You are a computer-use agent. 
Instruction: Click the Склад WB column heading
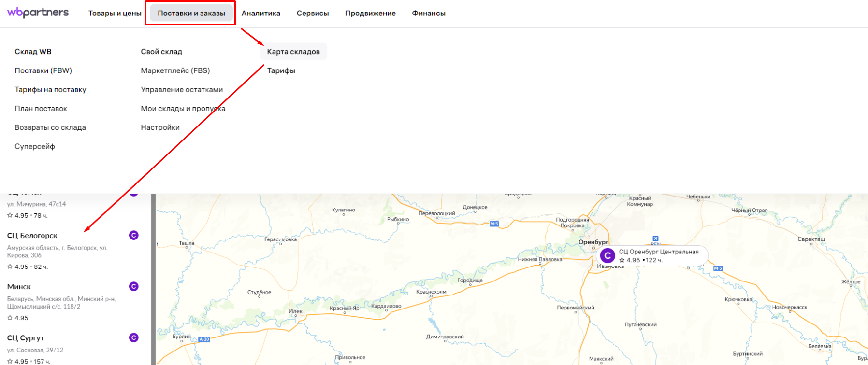[33, 52]
